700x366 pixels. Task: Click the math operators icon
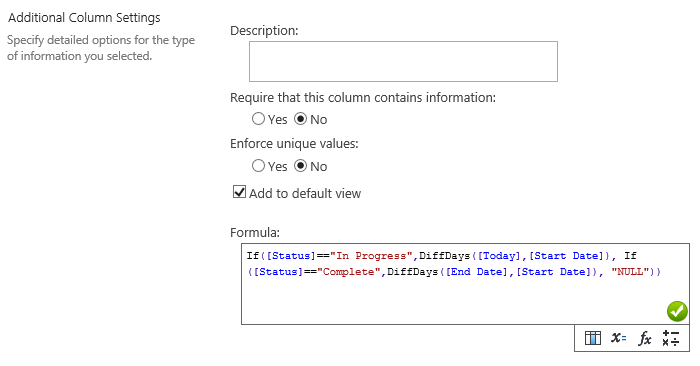pyautogui.click(x=671, y=338)
